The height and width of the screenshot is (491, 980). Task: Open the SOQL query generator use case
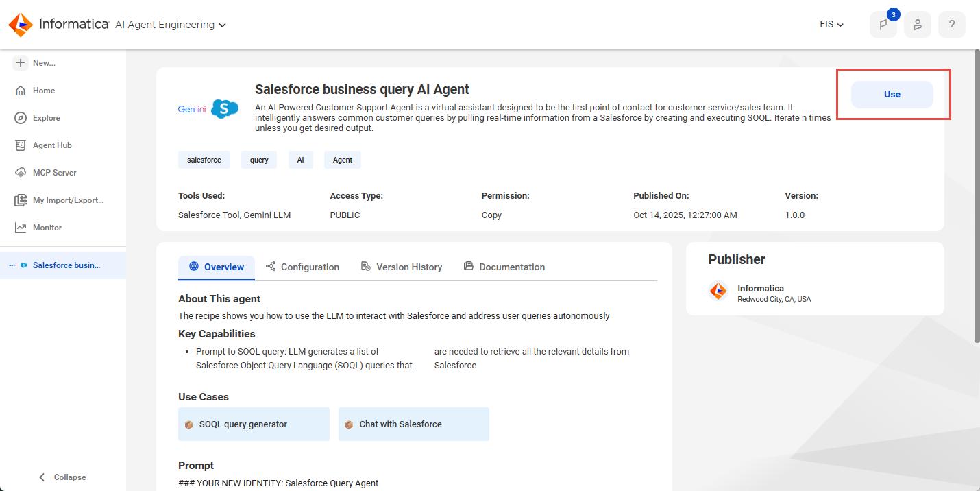(254, 424)
